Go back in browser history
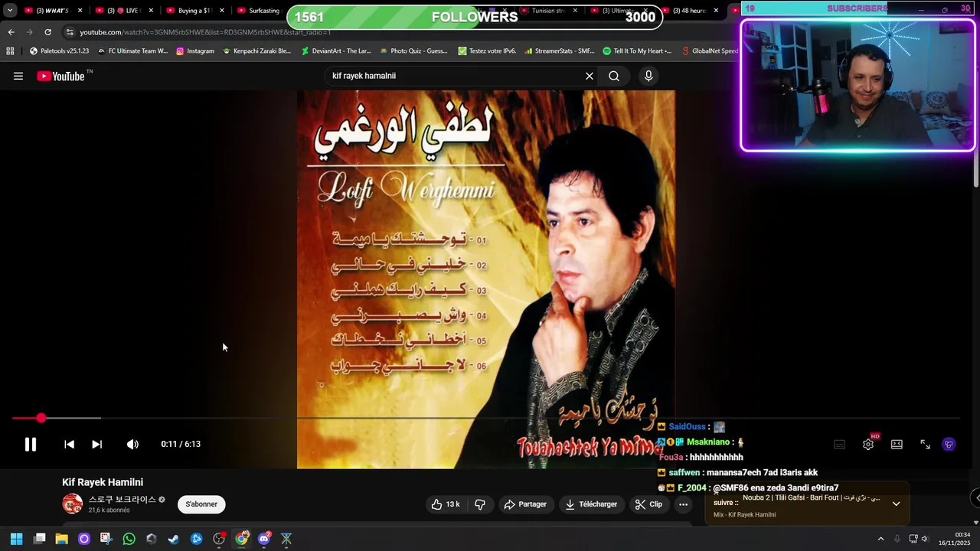Screen dimensions: 980x551 pos(11,32)
